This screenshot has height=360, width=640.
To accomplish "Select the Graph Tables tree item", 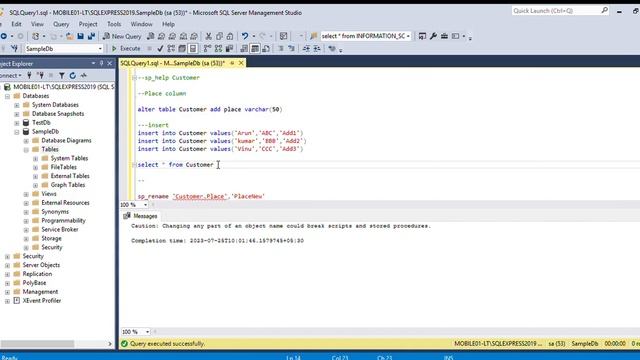I will pyautogui.click(x=68, y=185).
